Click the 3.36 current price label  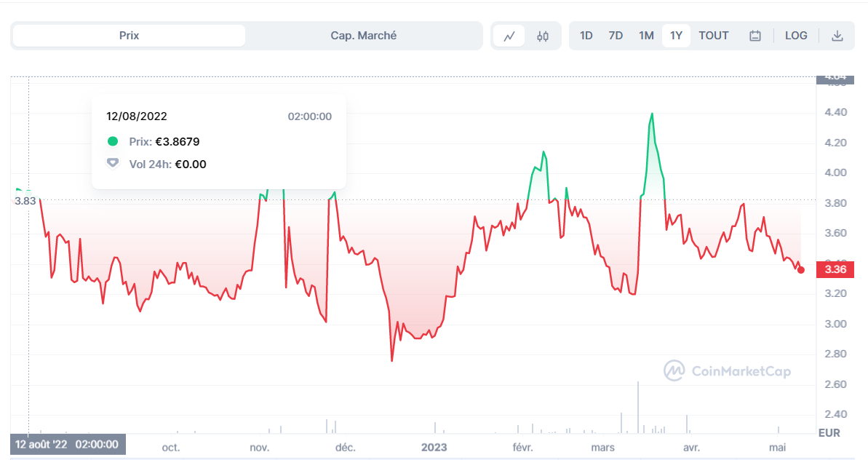tap(835, 269)
